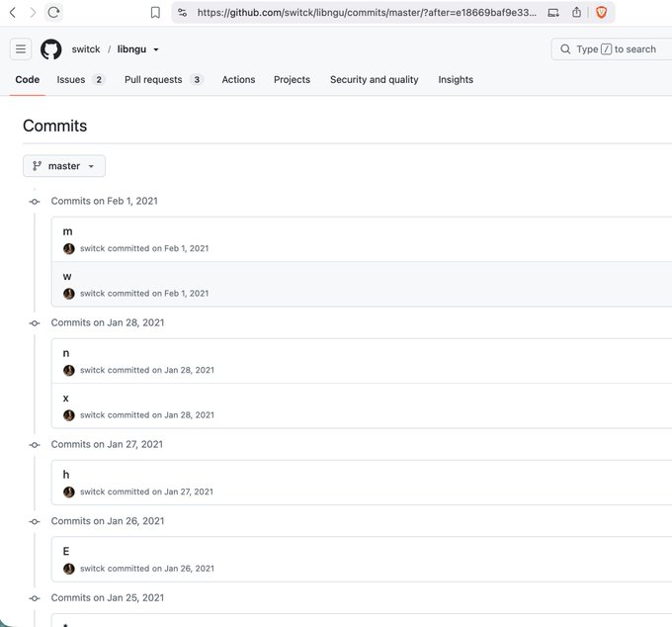Click switck author name on commit 'E'
This screenshot has height=627, width=672.
pyautogui.click(x=93, y=569)
